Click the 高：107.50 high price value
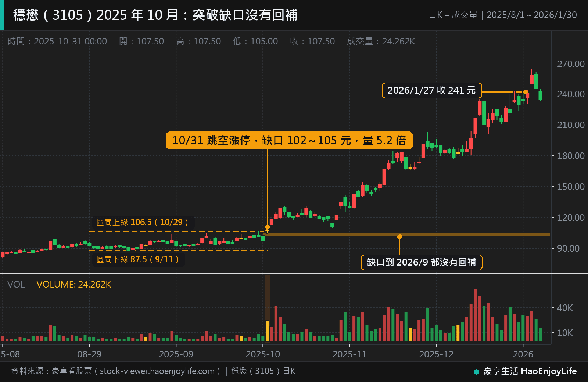This screenshot has height=382, width=588. pos(198,41)
